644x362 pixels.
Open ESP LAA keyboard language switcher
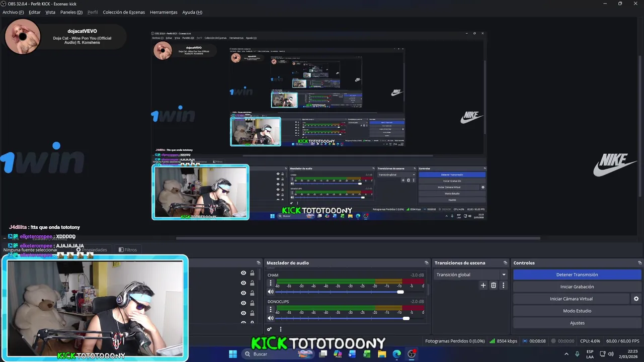(x=590, y=354)
